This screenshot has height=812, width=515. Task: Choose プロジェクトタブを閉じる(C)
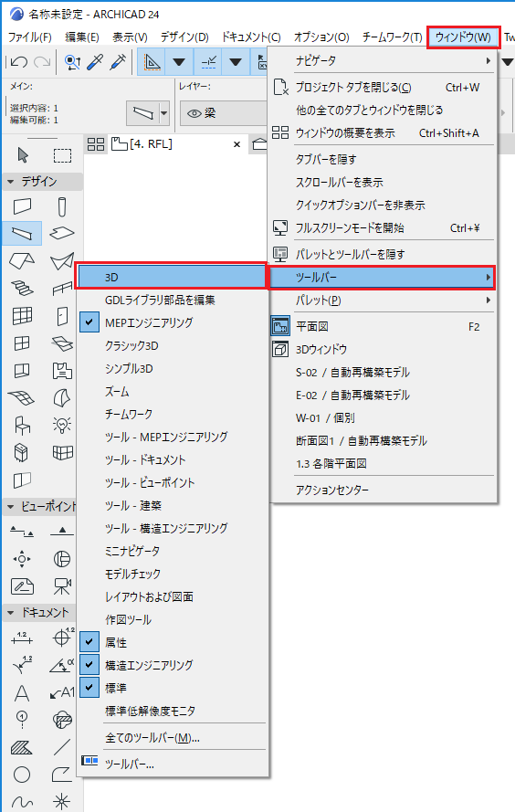(x=383, y=87)
